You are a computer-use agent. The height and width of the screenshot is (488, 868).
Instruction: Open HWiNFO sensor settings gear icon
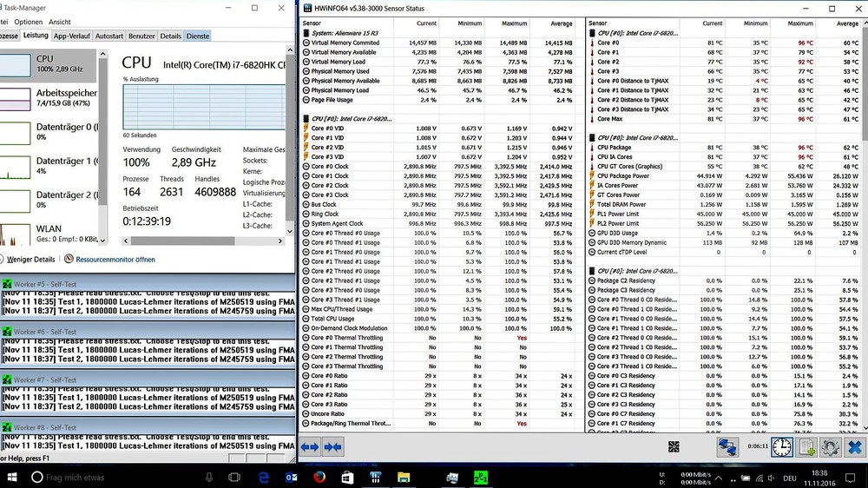pos(830,446)
